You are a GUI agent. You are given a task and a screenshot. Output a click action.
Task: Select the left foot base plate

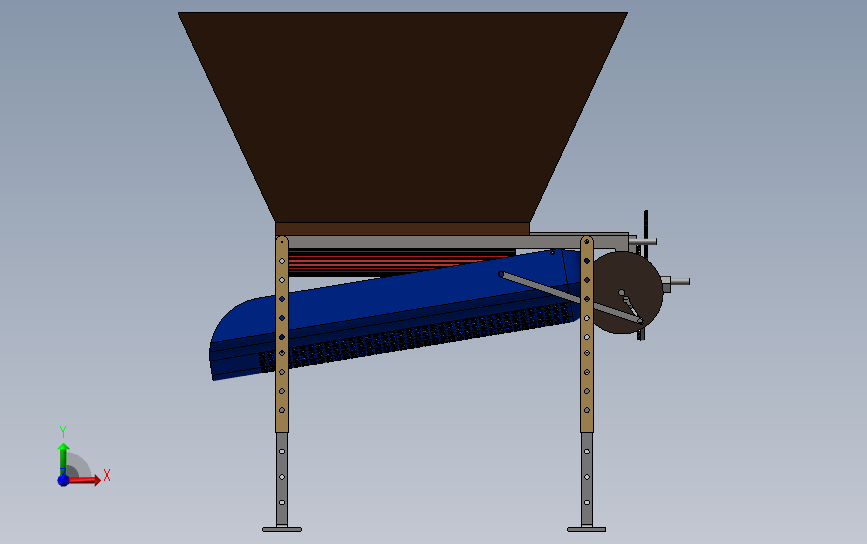pyautogui.click(x=282, y=529)
